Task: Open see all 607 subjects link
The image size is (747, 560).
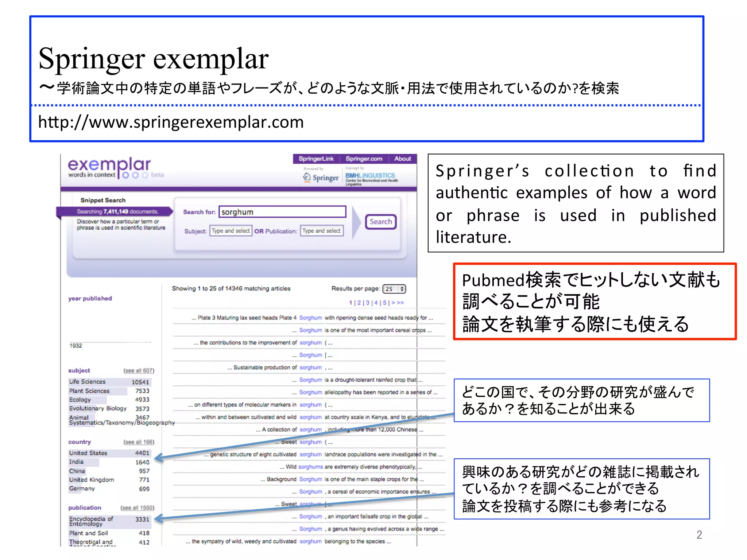Action: [139, 370]
